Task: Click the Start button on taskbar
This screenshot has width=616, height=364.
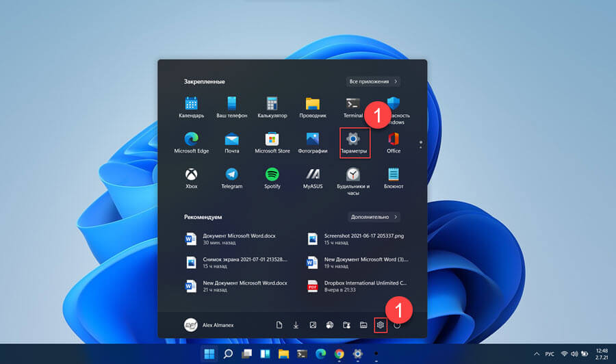Action: point(209,354)
